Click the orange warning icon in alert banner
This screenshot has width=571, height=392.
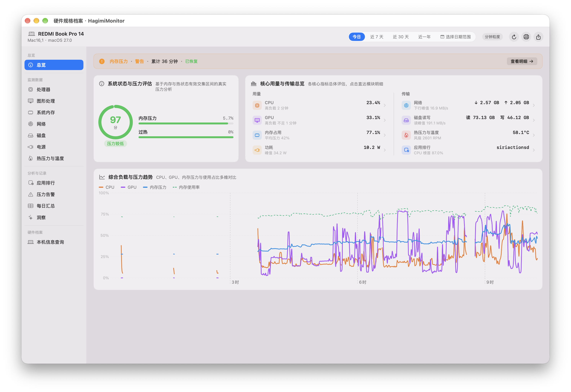(102, 61)
